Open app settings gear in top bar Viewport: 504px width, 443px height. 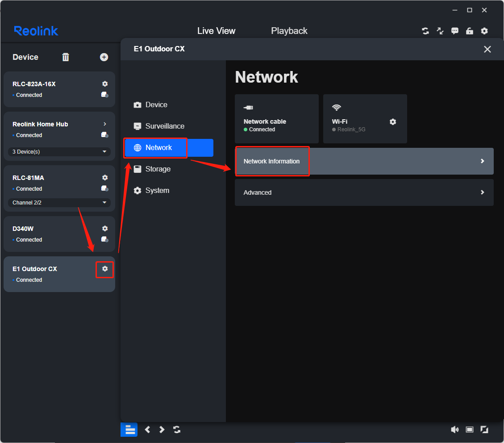[484, 31]
